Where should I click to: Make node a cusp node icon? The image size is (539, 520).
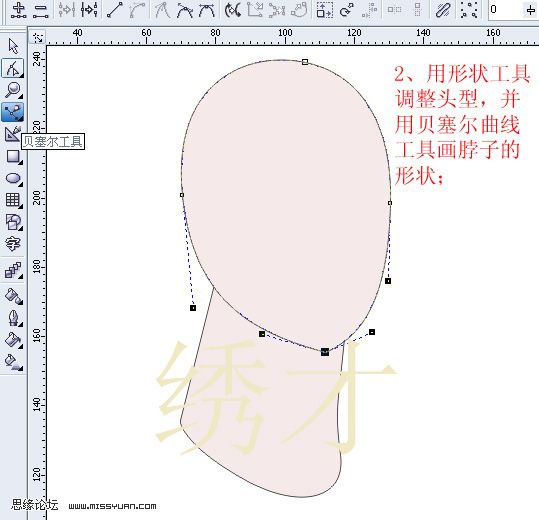(x=162, y=9)
